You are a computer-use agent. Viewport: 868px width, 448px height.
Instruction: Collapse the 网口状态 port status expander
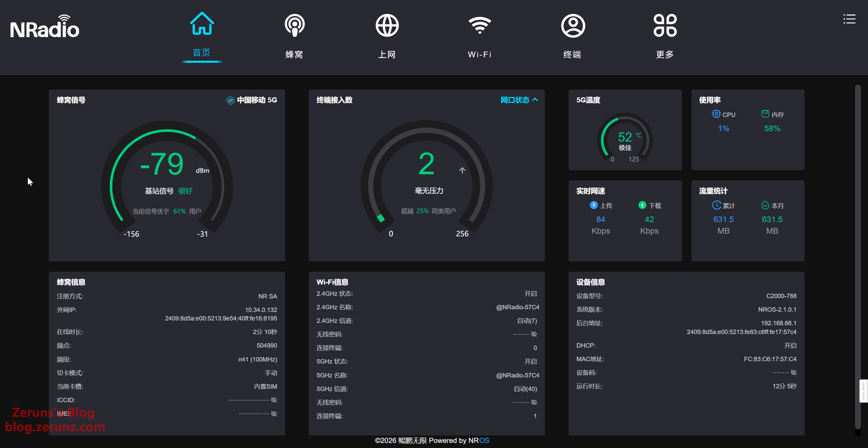[519, 100]
